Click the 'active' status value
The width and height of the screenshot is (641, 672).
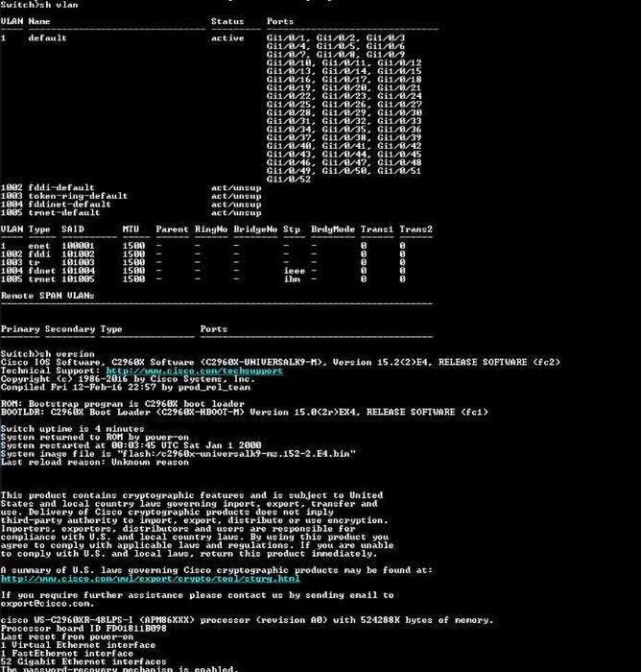227,38
